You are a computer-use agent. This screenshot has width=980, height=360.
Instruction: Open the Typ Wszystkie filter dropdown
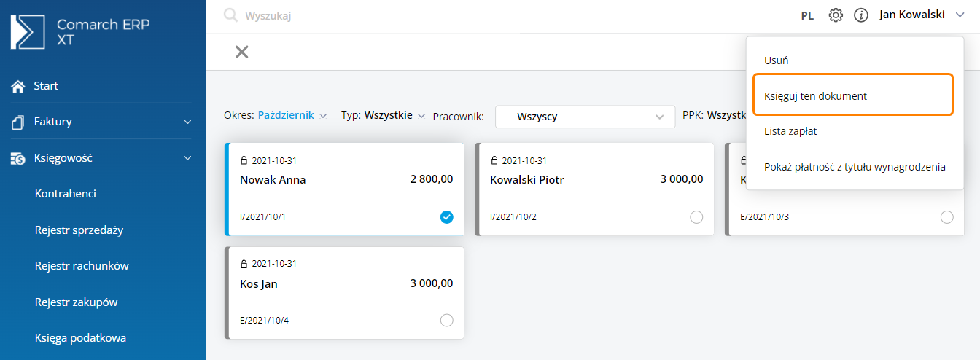[x=384, y=115]
